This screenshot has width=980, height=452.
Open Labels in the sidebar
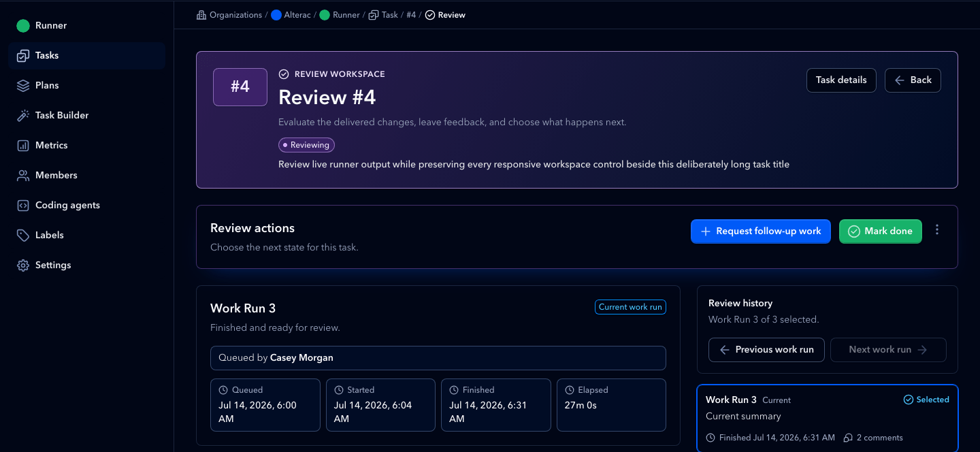pos(87,236)
